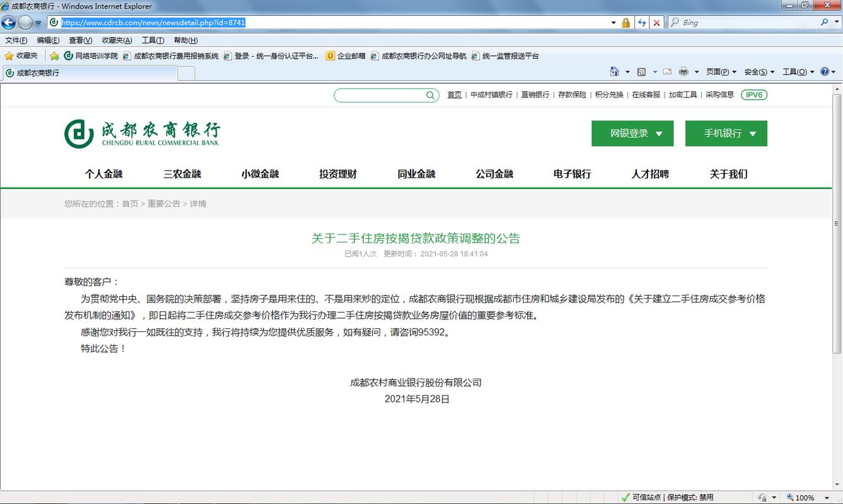843x504 pixels.
Task: Click the search magnifier in site search box
Action: point(429,94)
